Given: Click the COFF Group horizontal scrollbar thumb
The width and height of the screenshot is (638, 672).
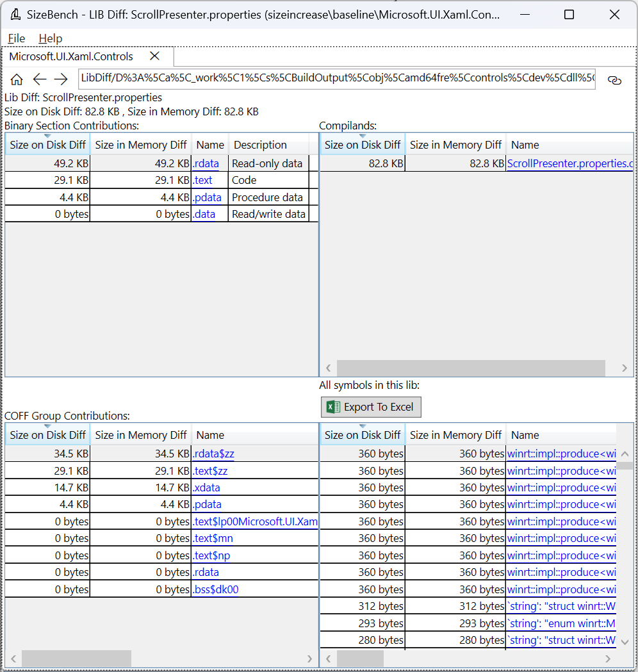Looking at the screenshot, I should [76, 659].
